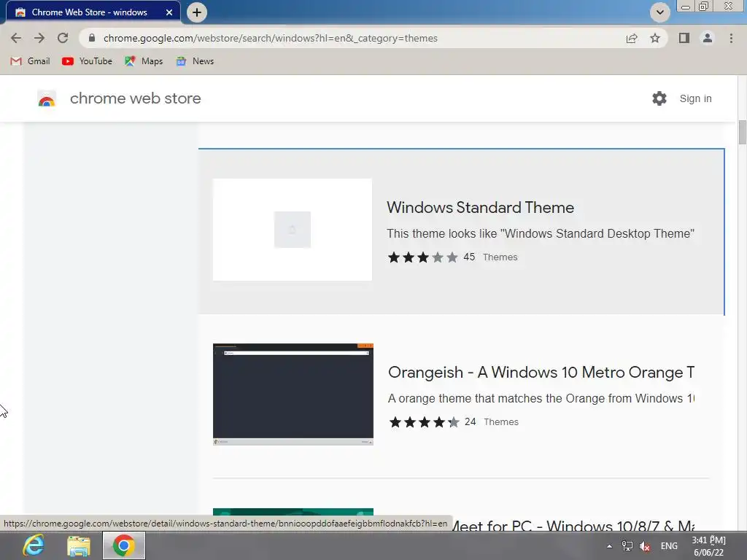Reload the Chrome Web Store page

(63, 38)
